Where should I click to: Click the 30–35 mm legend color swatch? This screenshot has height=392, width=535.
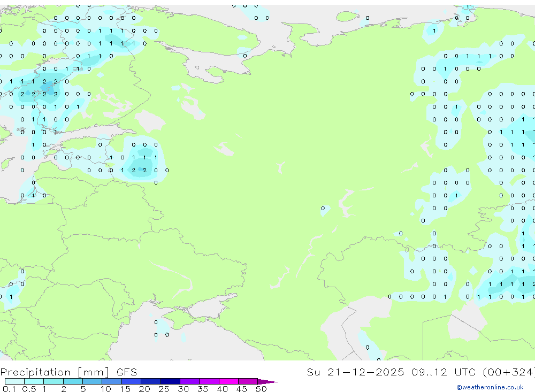coord(190,381)
